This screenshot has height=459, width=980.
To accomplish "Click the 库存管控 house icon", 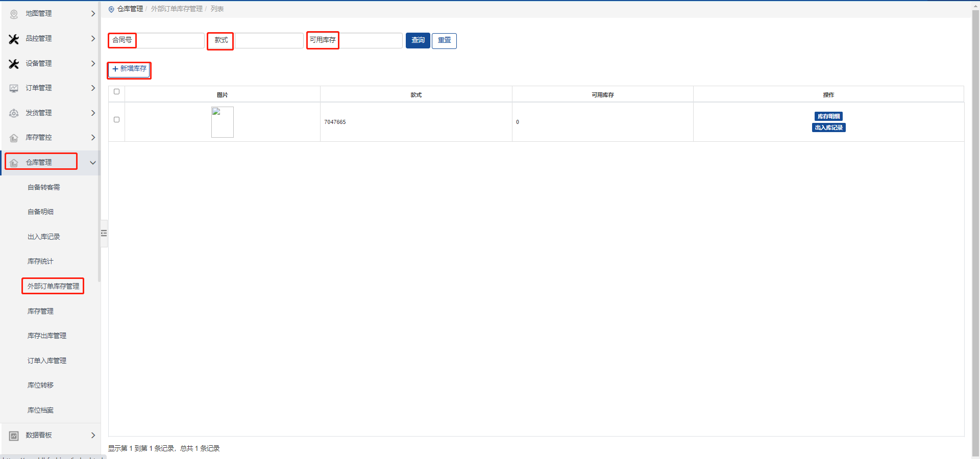I will tap(14, 138).
